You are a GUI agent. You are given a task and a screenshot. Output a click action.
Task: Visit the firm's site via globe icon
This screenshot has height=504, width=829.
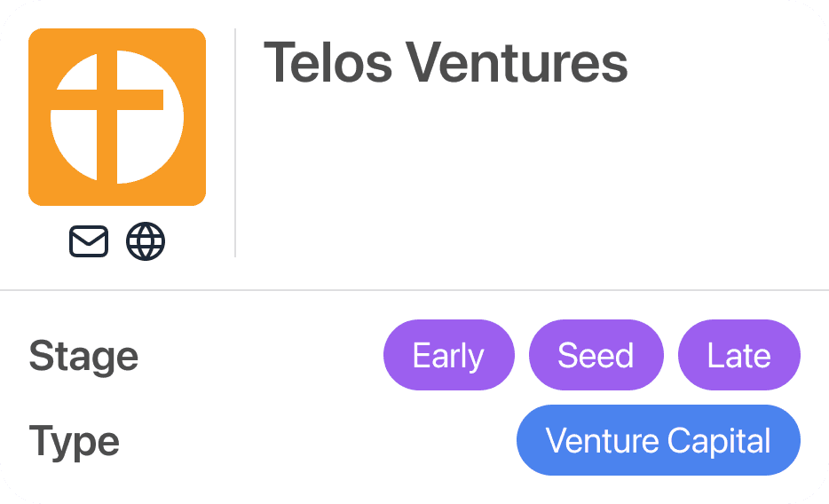point(146,241)
